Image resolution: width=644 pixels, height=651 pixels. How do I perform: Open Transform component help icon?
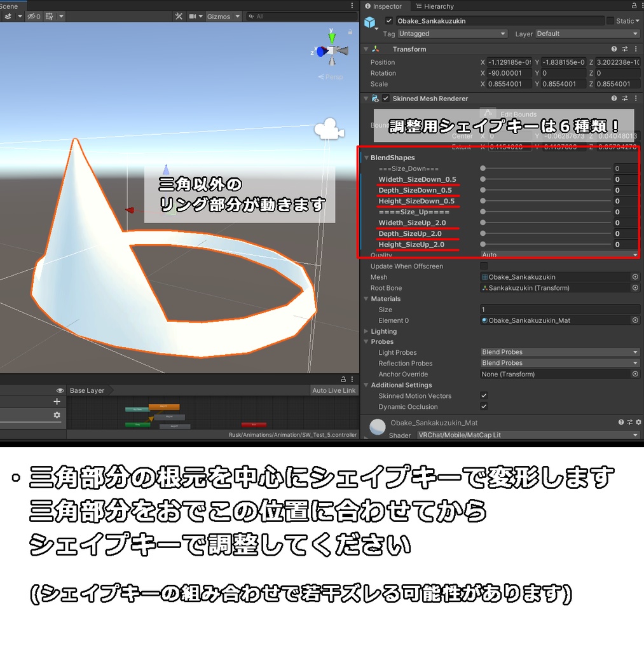pyautogui.click(x=613, y=49)
